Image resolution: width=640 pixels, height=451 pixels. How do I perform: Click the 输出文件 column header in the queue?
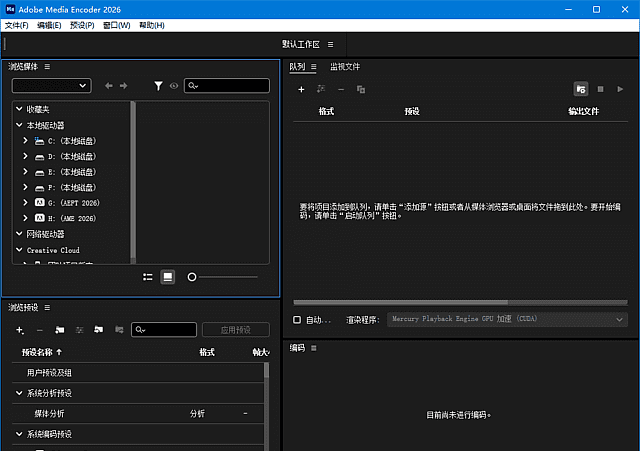(584, 111)
